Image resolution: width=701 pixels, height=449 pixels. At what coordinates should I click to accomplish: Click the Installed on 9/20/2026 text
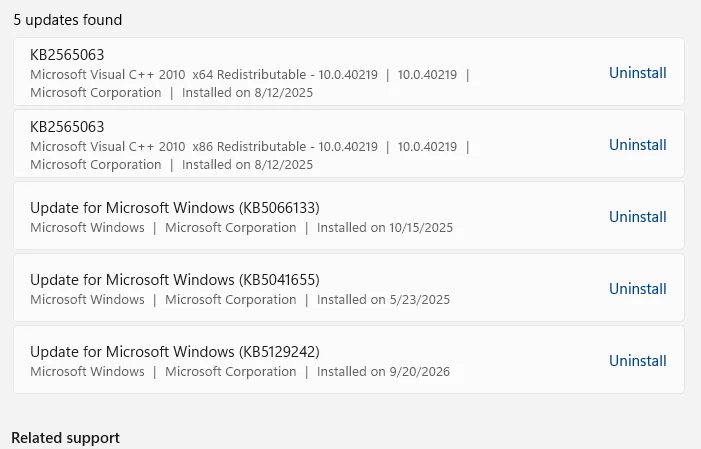383,372
